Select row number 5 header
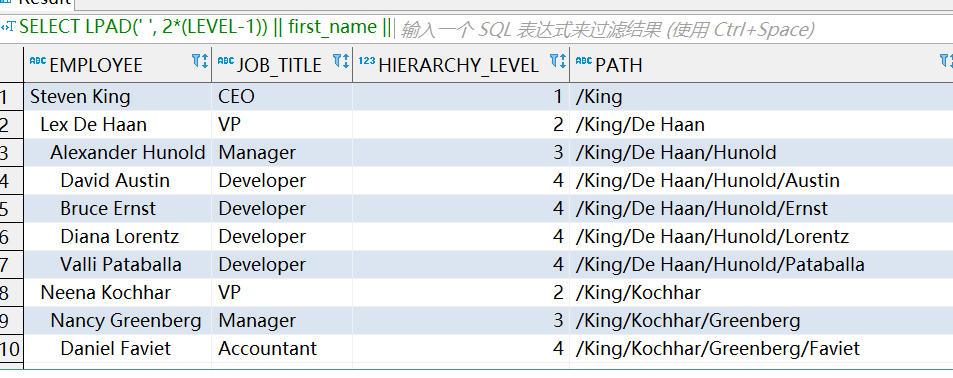Image resolution: width=953 pixels, height=378 pixels. (12, 208)
